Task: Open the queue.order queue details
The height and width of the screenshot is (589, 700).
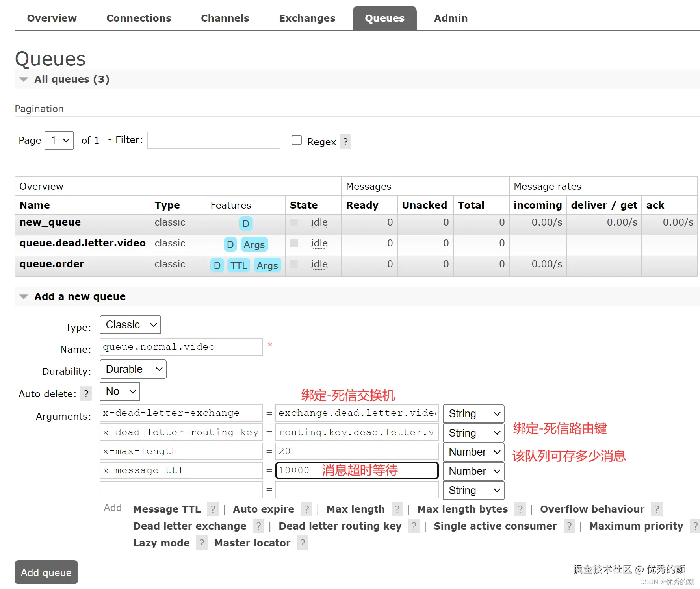Action: pyautogui.click(x=52, y=264)
